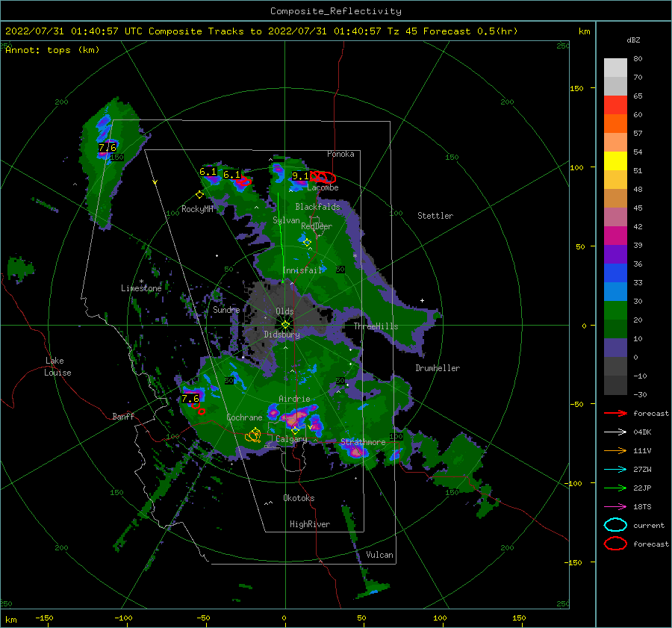This screenshot has width=672, height=628.
Task: Click the Calgary city label
Action: [x=291, y=439]
